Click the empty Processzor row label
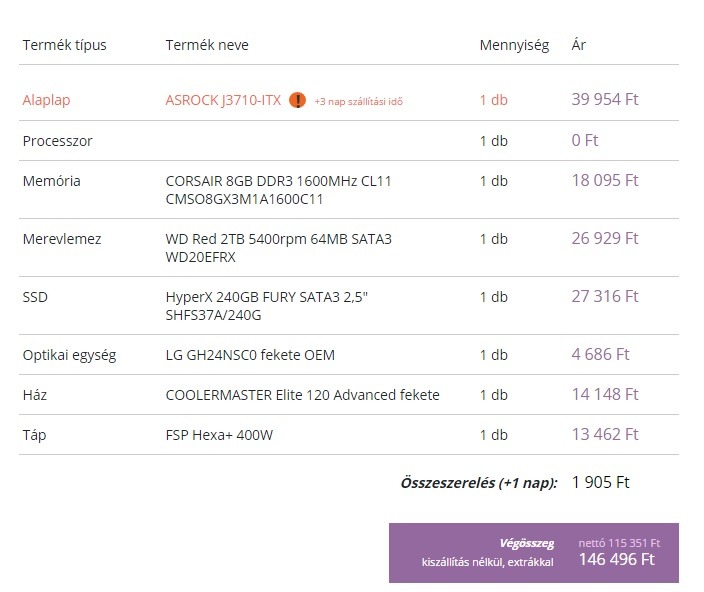This screenshot has height=592, width=704. (x=57, y=141)
